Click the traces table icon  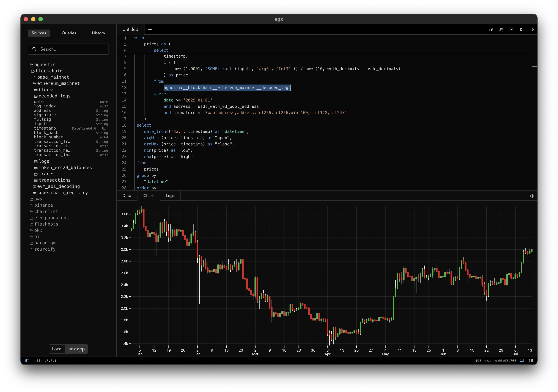(36, 174)
